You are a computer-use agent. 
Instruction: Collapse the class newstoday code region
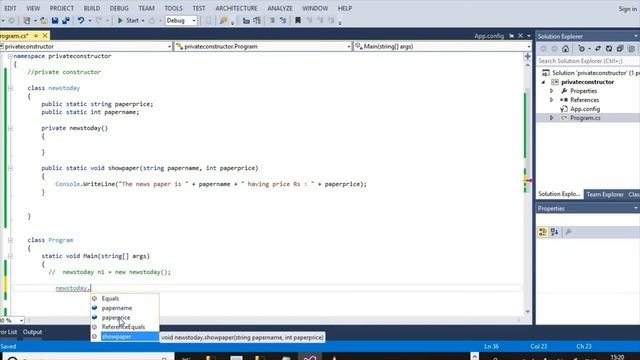(10, 88)
